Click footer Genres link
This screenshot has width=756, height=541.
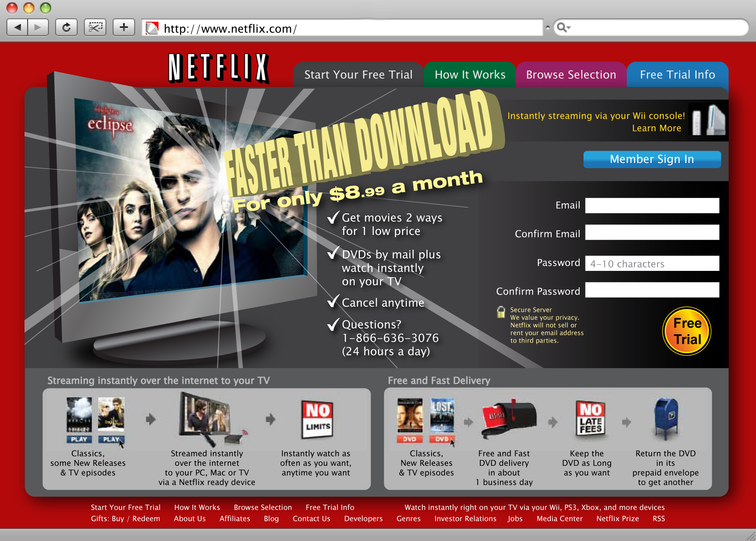pos(408,519)
